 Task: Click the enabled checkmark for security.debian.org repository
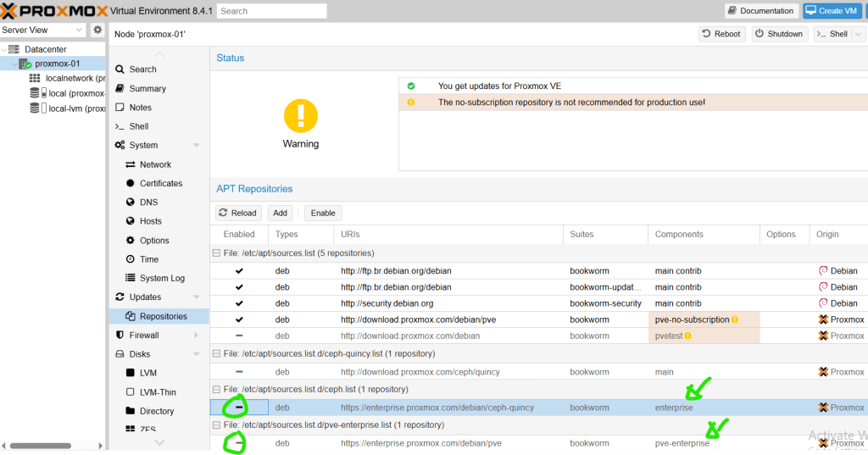tap(239, 303)
